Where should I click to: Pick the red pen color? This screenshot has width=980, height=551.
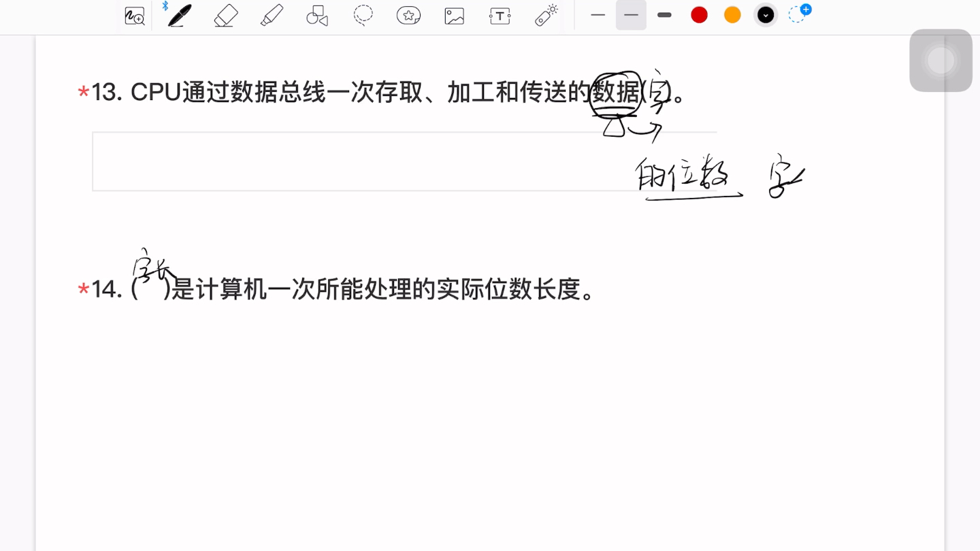[699, 15]
